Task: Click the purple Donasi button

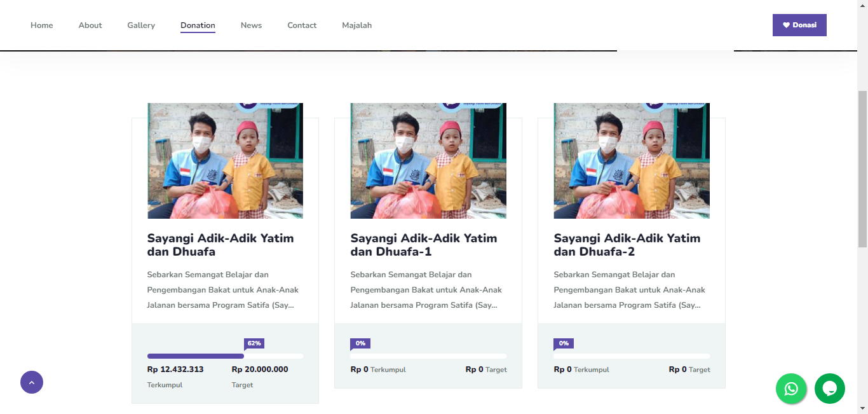Action: tap(799, 25)
